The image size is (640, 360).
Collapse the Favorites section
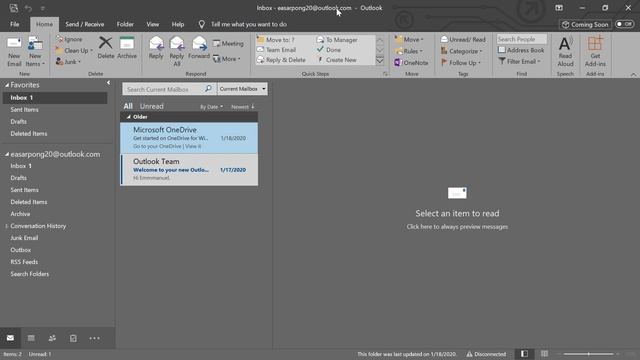(x=7, y=85)
